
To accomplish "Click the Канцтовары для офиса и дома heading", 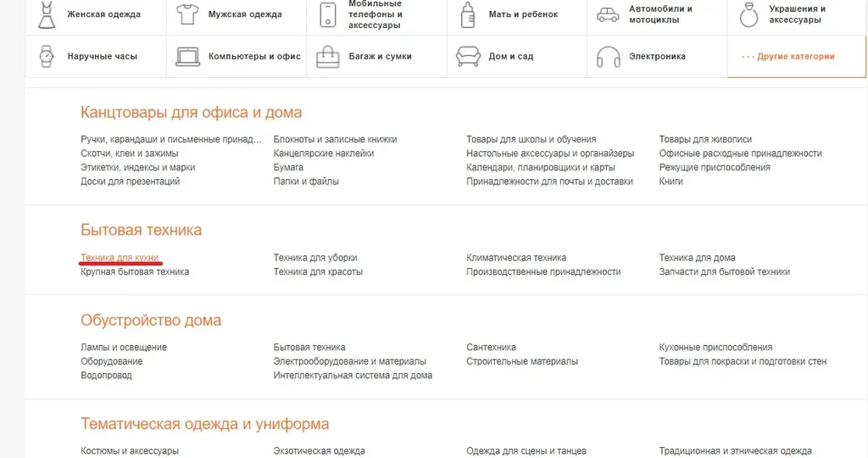I will [x=191, y=113].
